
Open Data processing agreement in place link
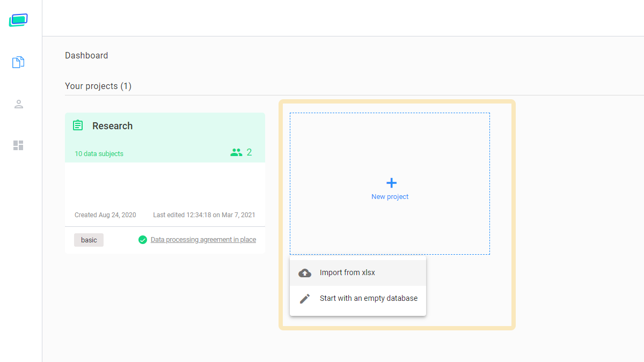coord(203,240)
